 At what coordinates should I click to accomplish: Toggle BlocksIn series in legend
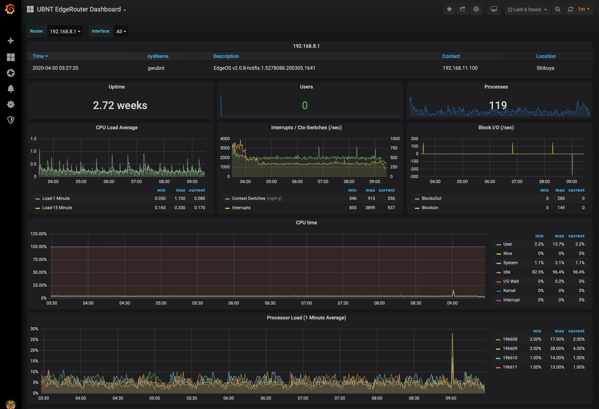click(x=430, y=208)
